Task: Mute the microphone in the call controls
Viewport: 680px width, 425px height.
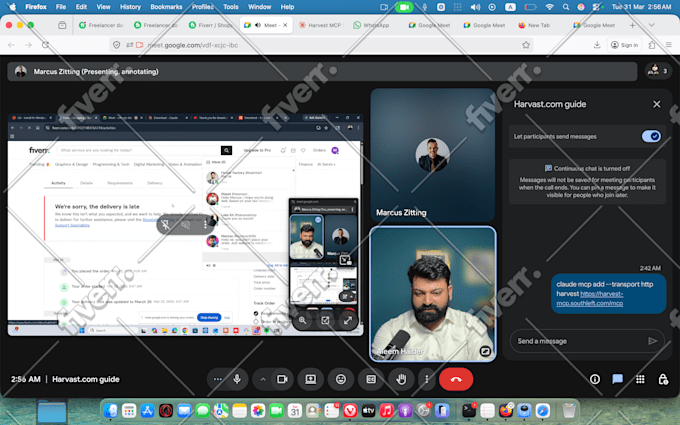Action: [x=237, y=379]
